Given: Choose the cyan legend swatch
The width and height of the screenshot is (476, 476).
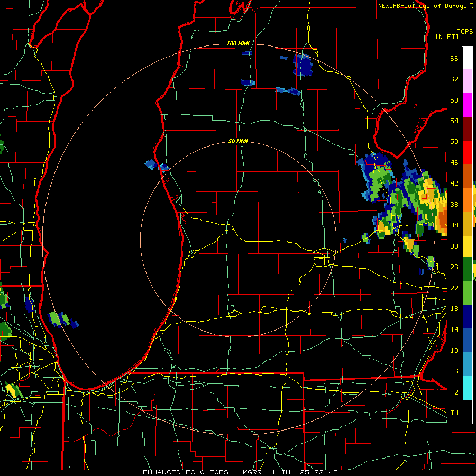Looking at the screenshot, I should coord(467,388).
